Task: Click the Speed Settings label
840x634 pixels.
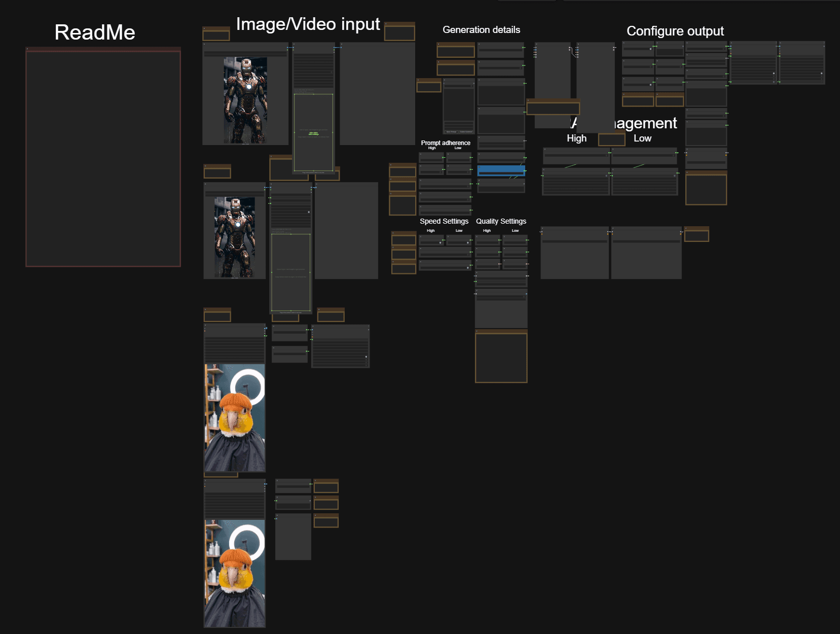Action: click(x=444, y=221)
